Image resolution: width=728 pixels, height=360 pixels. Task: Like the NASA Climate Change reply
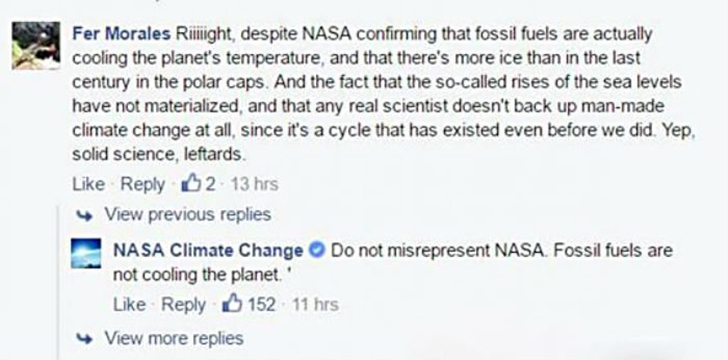tap(129, 305)
